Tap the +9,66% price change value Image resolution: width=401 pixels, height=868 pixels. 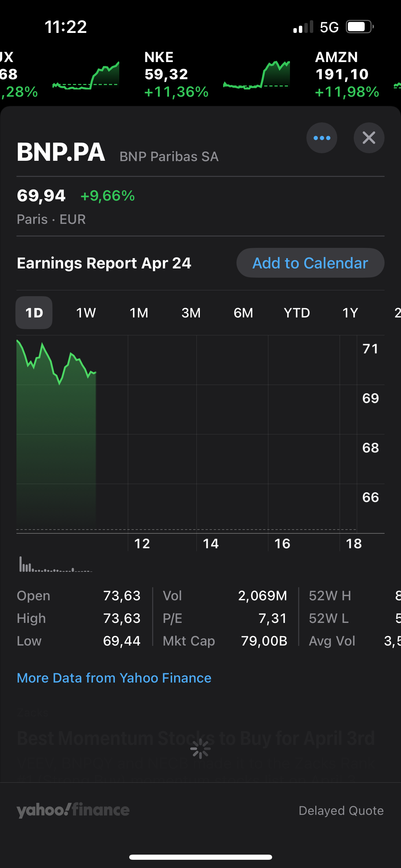coord(107,196)
